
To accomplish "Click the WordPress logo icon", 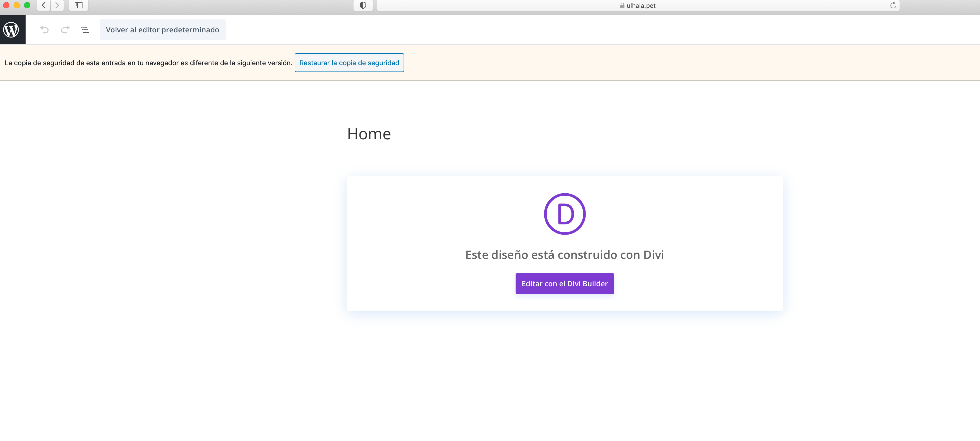I will coord(11,30).
